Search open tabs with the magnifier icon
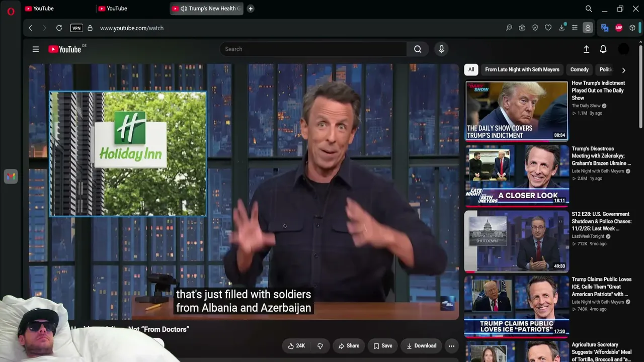 tap(589, 9)
